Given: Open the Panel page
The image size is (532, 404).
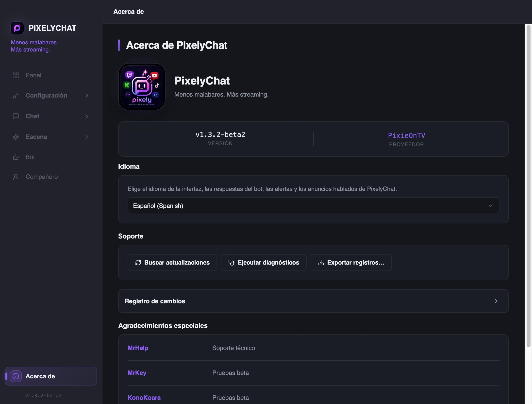Looking at the screenshot, I should click(51, 75).
